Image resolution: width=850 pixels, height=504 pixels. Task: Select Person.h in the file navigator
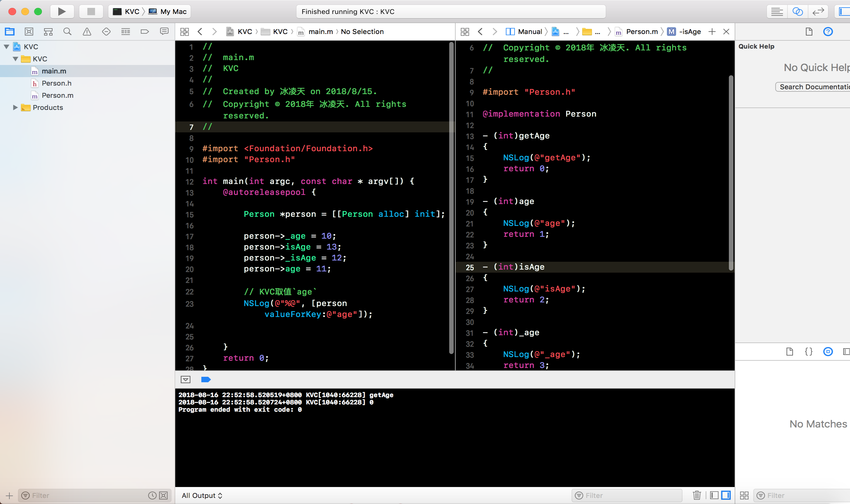(56, 83)
